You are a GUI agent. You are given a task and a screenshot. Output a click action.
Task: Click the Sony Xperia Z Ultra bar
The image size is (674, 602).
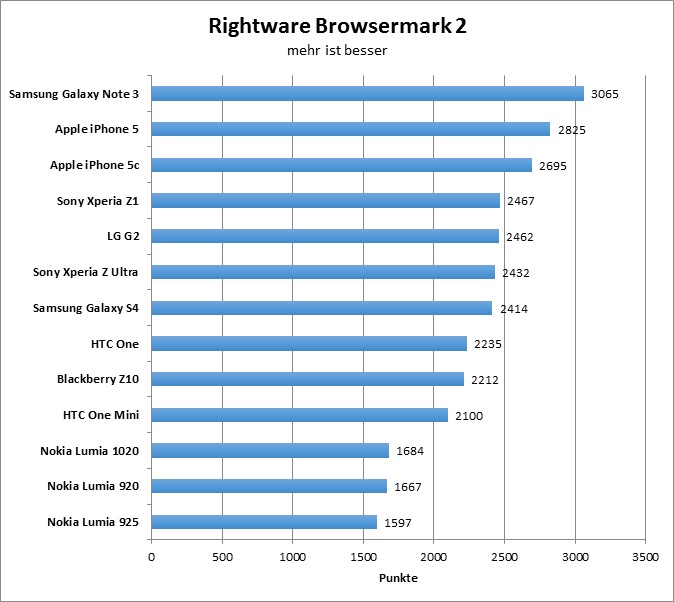point(323,272)
